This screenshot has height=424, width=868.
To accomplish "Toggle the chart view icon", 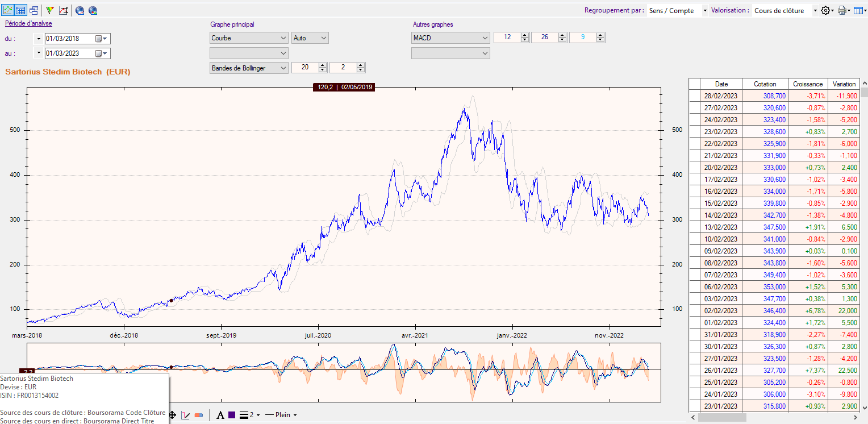I will click(x=8, y=10).
